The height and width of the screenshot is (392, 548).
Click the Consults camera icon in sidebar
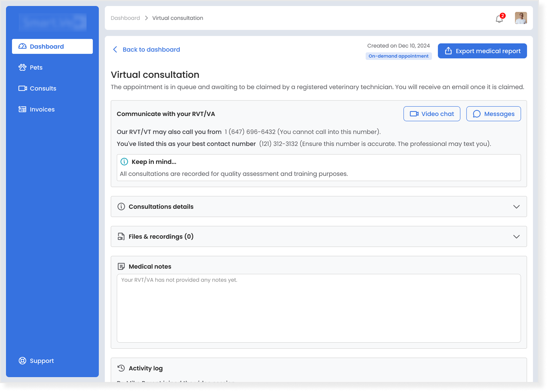[x=22, y=88]
